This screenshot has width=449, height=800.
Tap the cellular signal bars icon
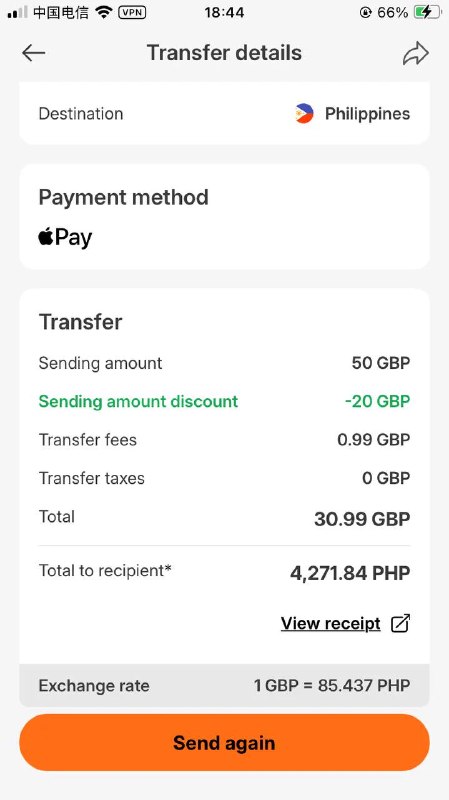17,12
